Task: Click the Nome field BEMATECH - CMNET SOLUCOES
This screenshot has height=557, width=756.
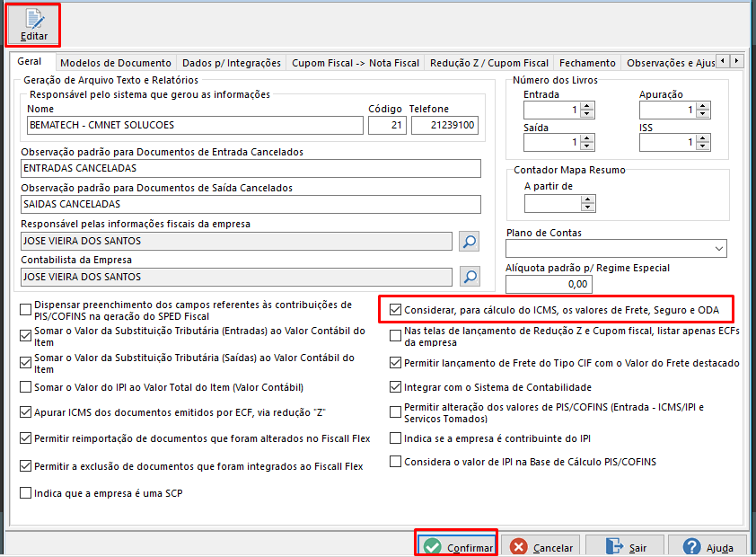Action: pyautogui.click(x=195, y=126)
